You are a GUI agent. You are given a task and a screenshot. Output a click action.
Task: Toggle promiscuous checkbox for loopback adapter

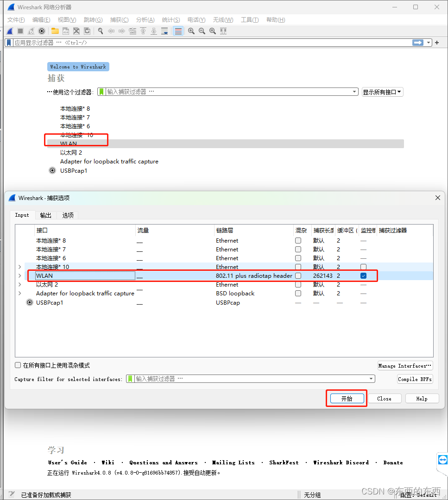pos(298,293)
